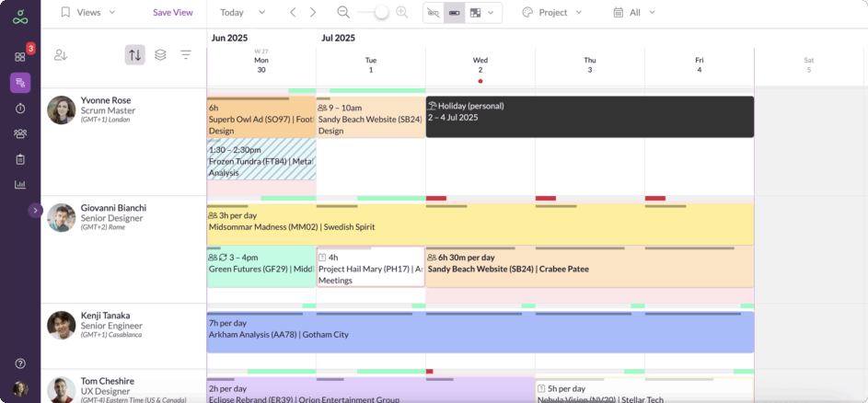Toggle the up-down arrows sort button
868x403 pixels.
click(x=135, y=55)
